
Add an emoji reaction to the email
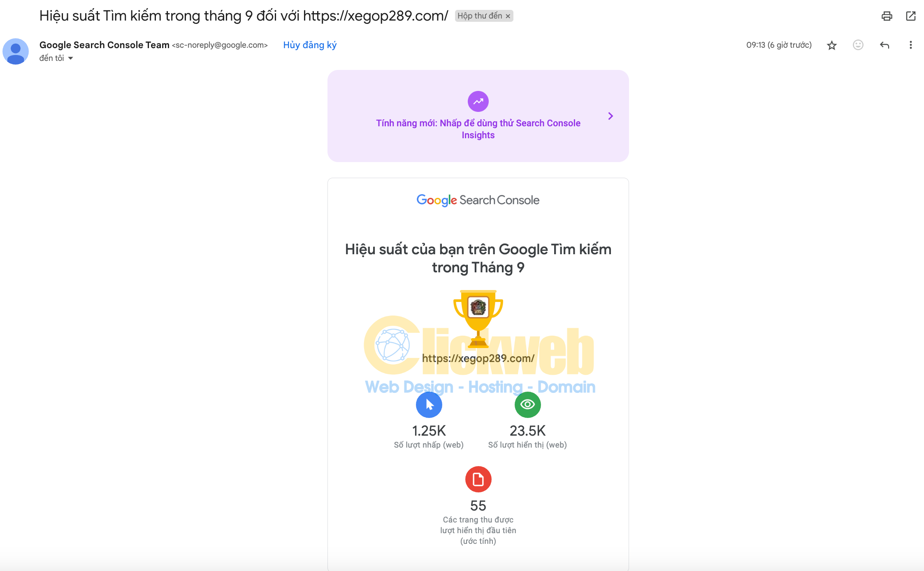(x=858, y=45)
